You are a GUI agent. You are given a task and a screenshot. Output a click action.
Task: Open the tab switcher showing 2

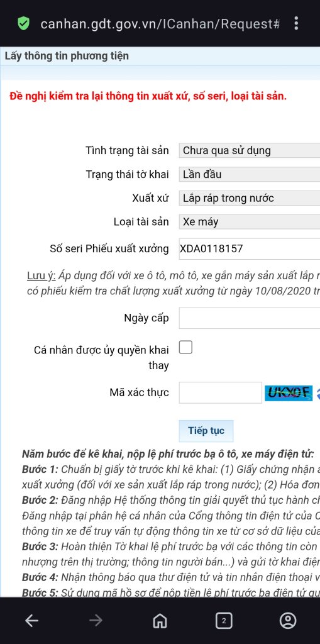224,620
